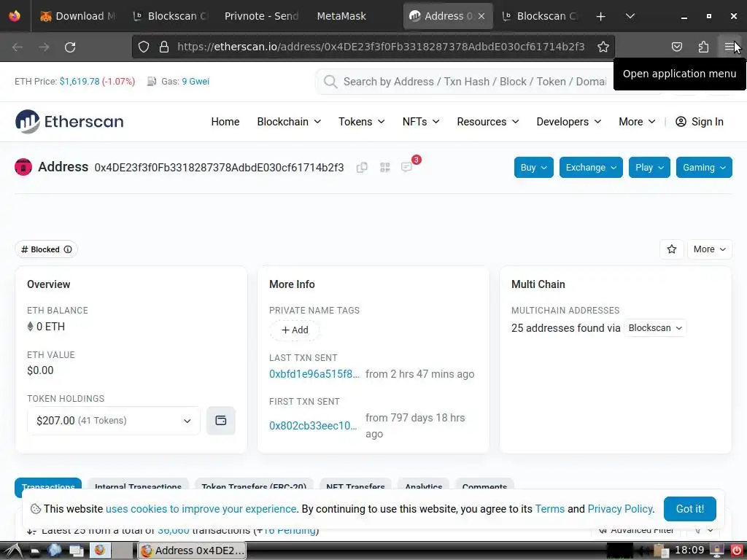Launch Firefox from the taskbar
747x560 pixels.
[99, 551]
